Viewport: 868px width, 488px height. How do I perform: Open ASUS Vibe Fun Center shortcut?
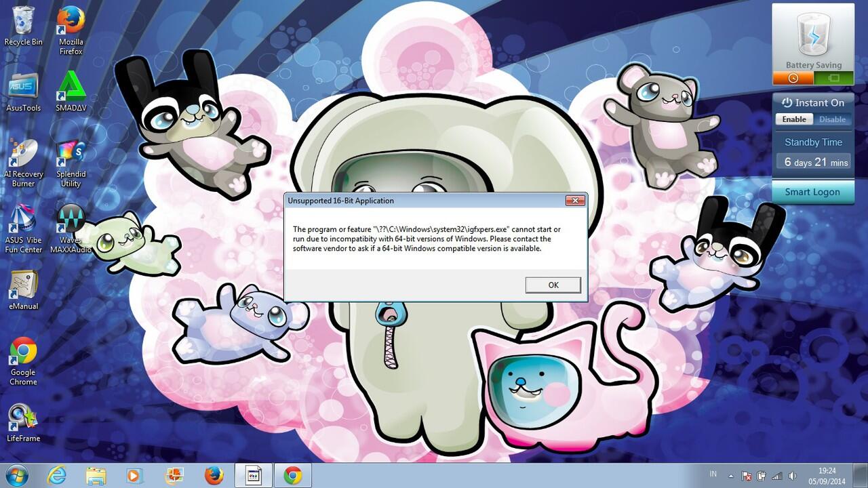click(x=23, y=229)
